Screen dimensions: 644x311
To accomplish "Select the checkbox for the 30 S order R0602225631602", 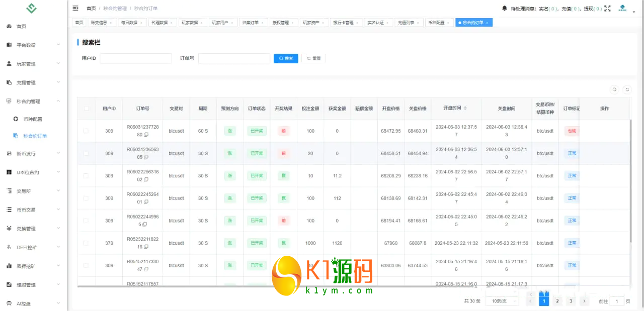I will 86,175.
